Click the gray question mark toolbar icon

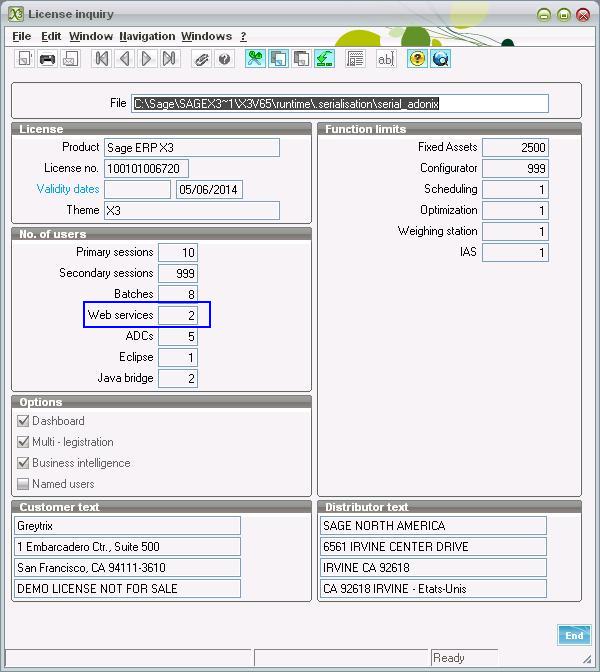tap(224, 59)
